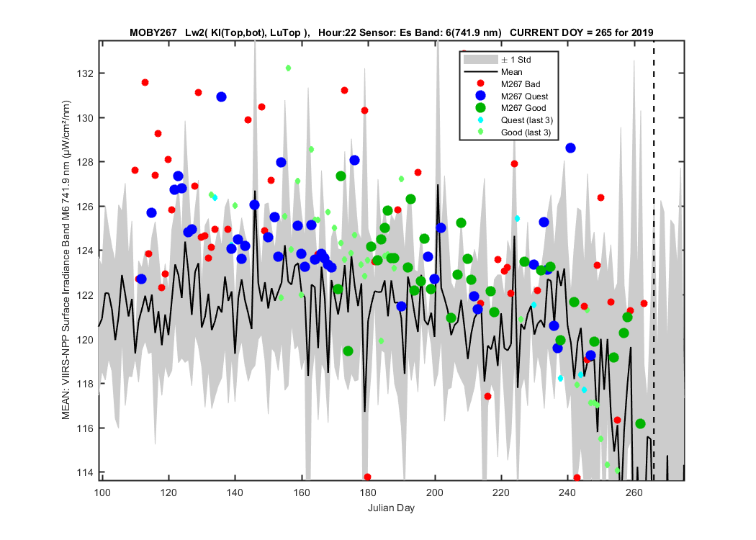The height and width of the screenshot is (540, 756).
Task: Click the x-axis tick label 180
Action: [x=369, y=492]
